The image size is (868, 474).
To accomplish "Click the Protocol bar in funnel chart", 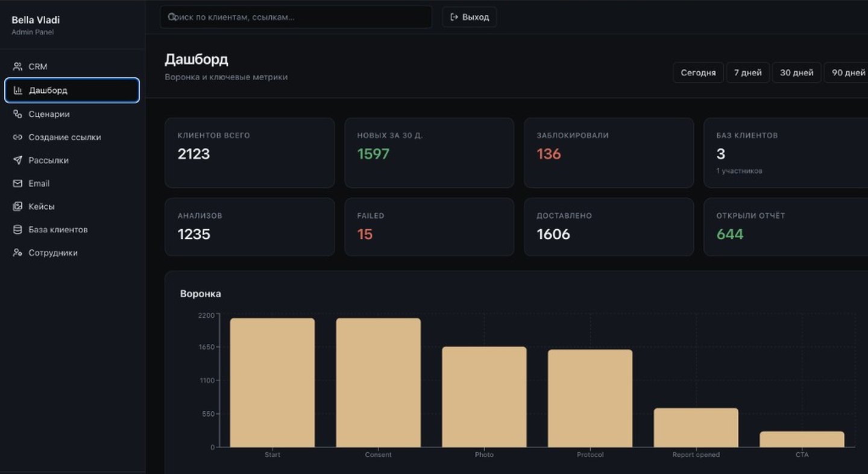I will [590, 398].
